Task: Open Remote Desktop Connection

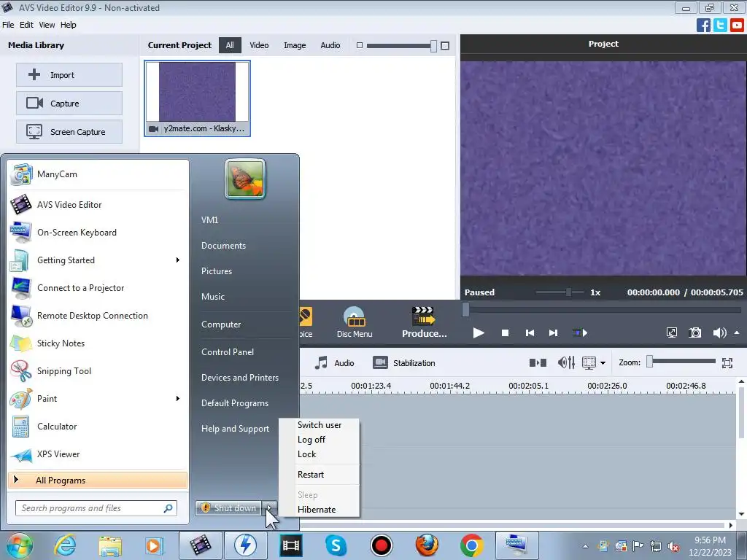Action: point(98,316)
